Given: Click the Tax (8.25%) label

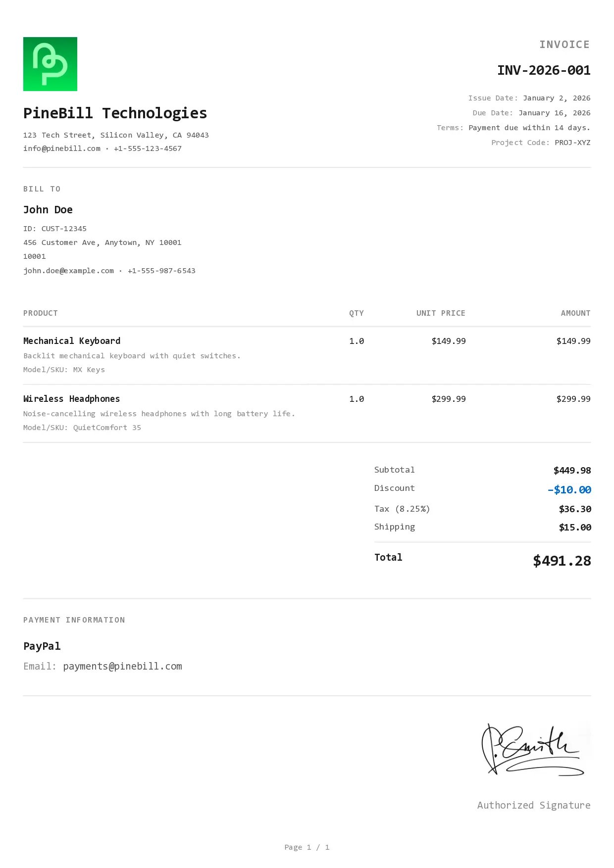Looking at the screenshot, I should pyautogui.click(x=402, y=509).
